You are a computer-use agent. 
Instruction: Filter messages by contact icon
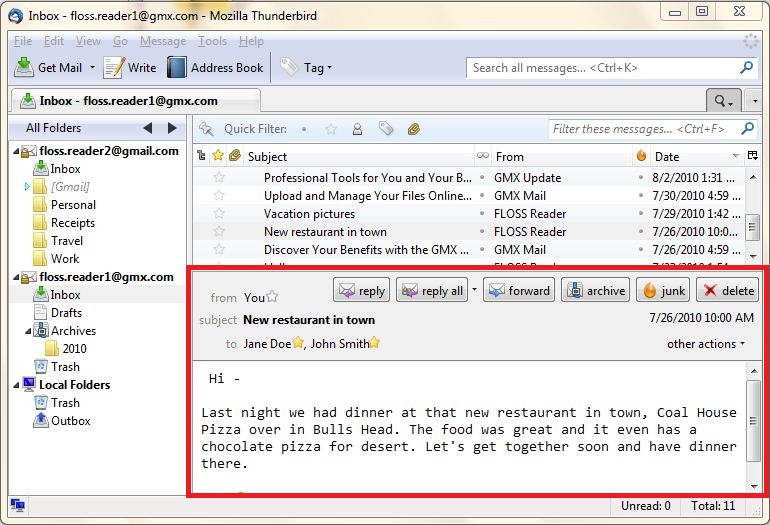coord(357,129)
